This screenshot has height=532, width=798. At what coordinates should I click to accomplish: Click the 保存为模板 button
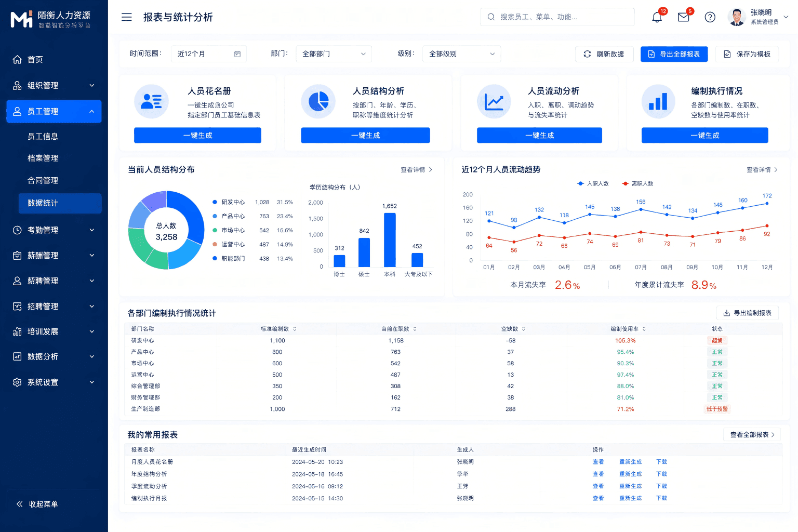click(x=747, y=54)
